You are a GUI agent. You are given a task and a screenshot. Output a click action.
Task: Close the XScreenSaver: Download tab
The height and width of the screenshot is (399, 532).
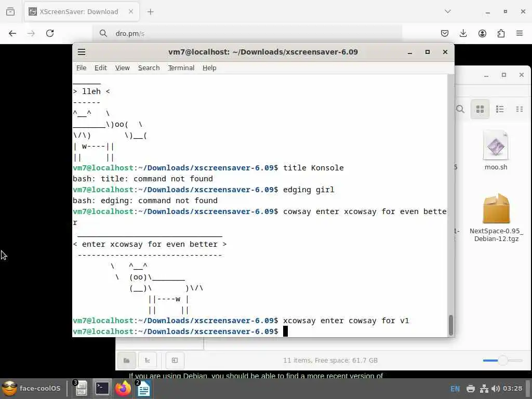(x=130, y=11)
